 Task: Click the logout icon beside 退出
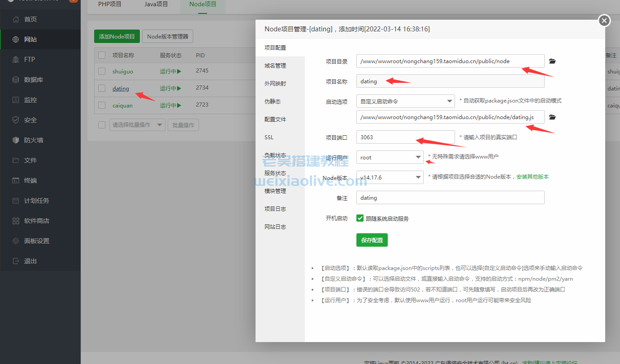coord(16,261)
